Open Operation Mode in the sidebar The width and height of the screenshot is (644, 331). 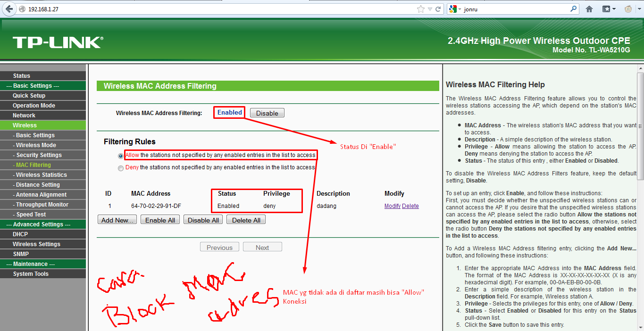43,106
